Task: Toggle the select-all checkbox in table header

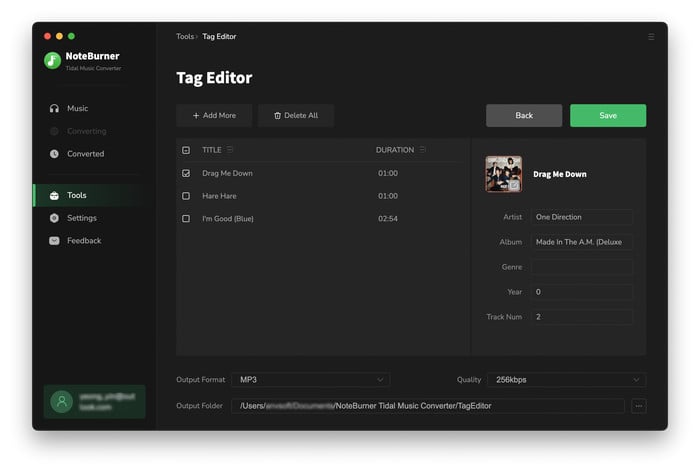Action: click(186, 150)
